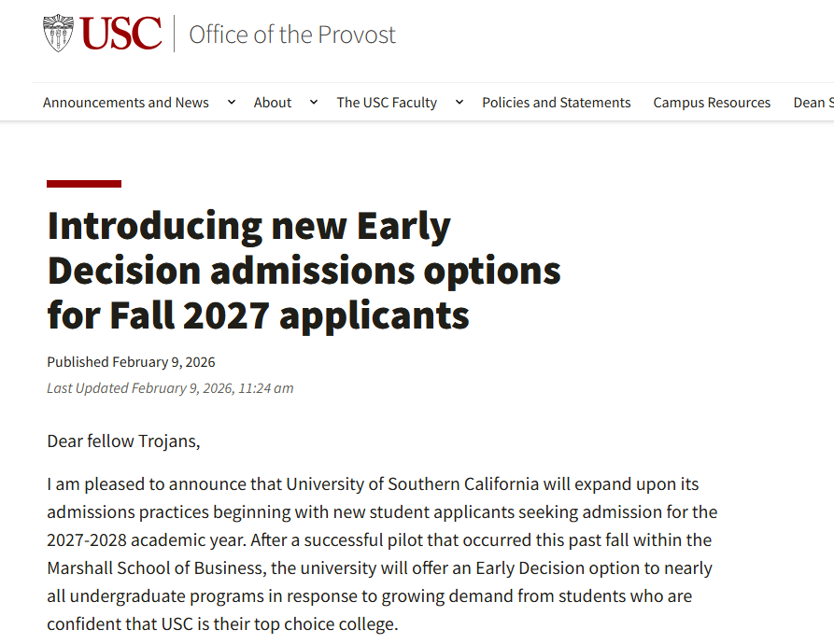The height and width of the screenshot is (644, 834).
Task: Click the red accent bar above headline
Action: click(84, 184)
